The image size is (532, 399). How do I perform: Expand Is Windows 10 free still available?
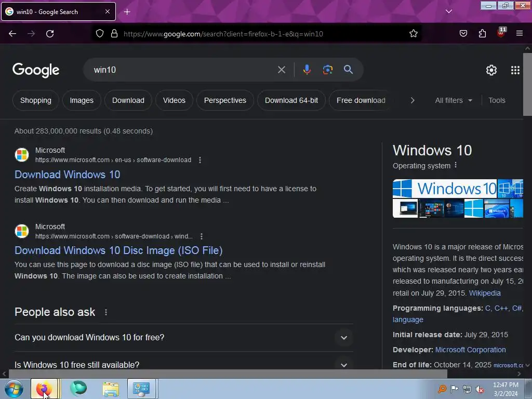tap(183, 365)
